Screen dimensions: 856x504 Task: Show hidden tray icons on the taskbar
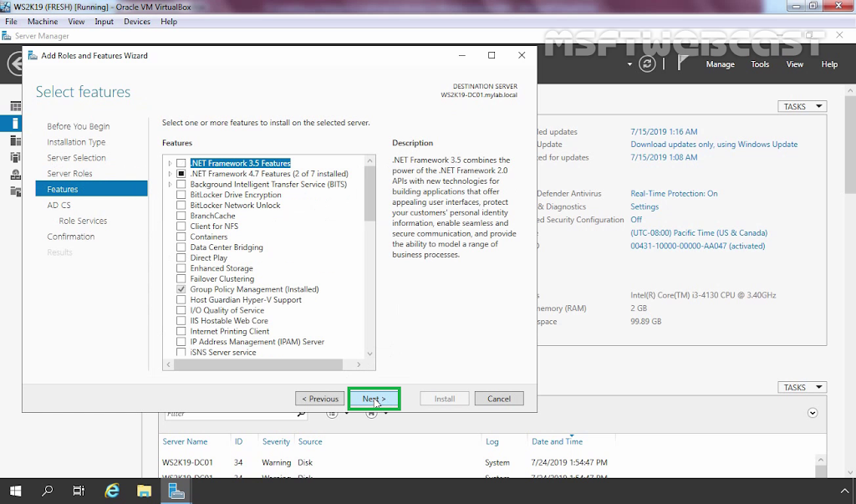(x=845, y=491)
